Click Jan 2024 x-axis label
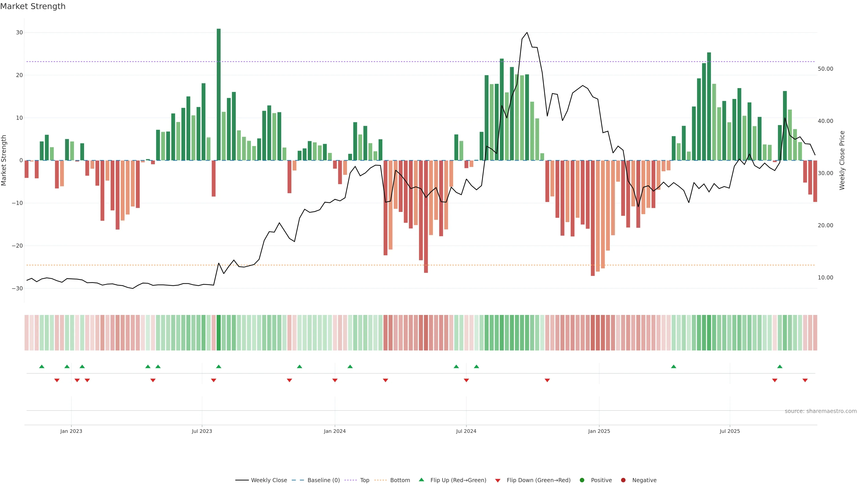Viewport: 868px width, 488px height. (335, 431)
